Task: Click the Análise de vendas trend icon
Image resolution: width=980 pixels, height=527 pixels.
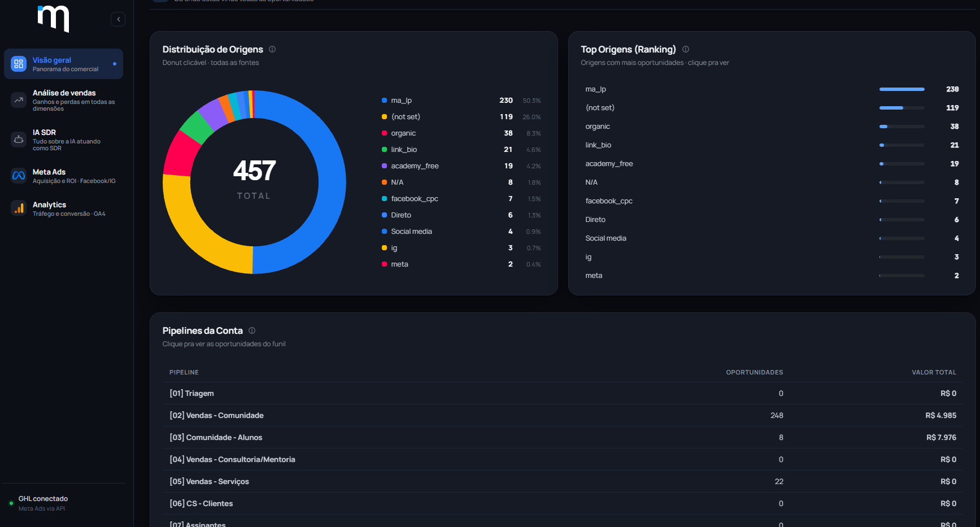Action: click(19, 100)
